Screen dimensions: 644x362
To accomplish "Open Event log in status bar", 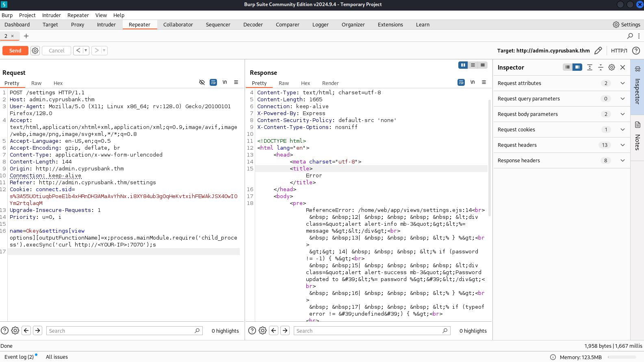I will pos(20,357).
